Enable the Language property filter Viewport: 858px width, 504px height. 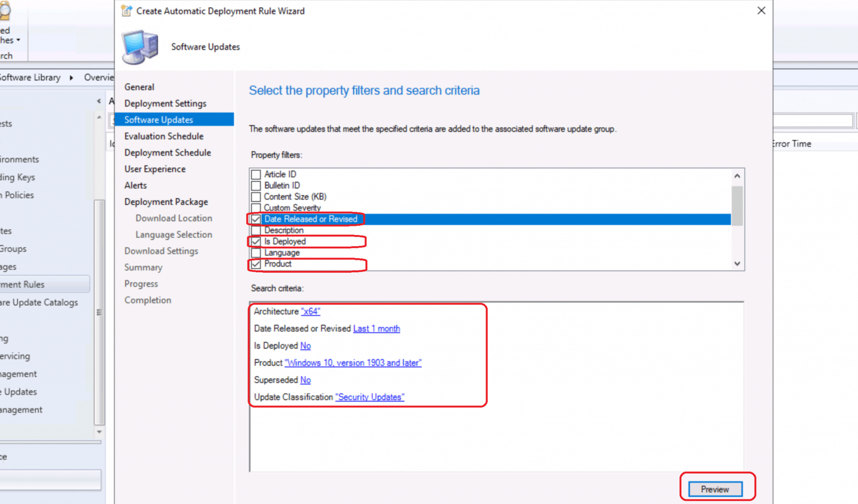pyautogui.click(x=256, y=253)
